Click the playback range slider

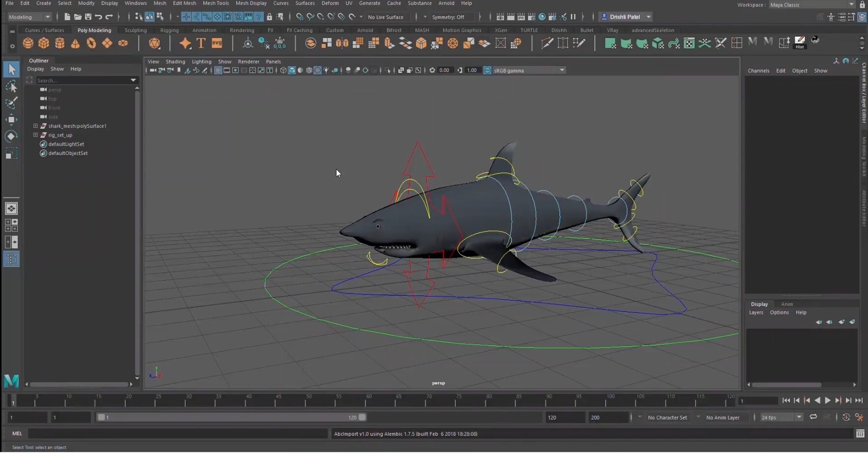tap(231, 417)
